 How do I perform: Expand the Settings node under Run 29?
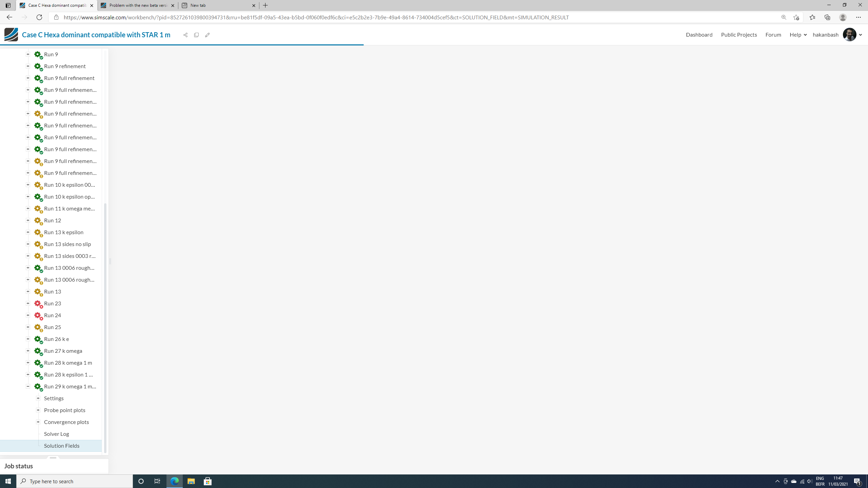click(38, 398)
